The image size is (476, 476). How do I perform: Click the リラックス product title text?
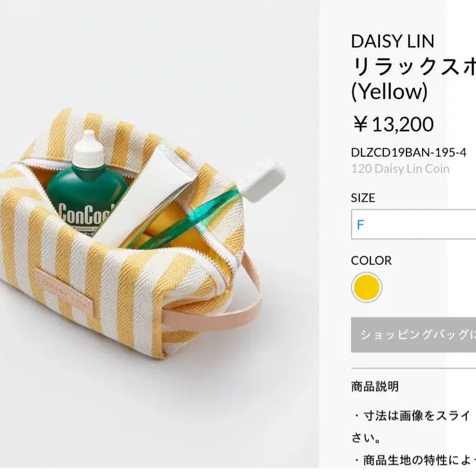[x=414, y=67]
